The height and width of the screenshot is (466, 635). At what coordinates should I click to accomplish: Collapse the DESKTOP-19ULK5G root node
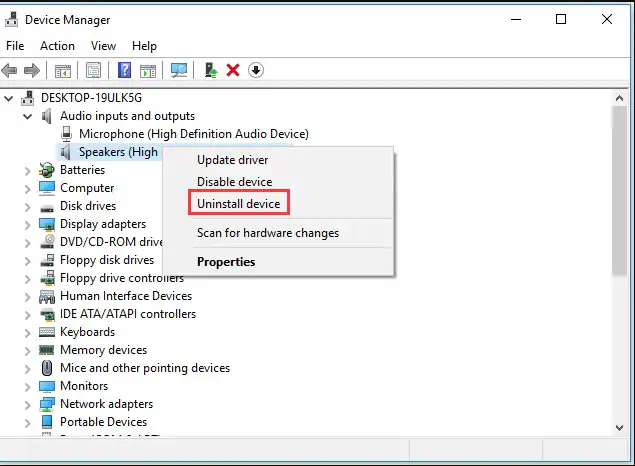pos(9,98)
